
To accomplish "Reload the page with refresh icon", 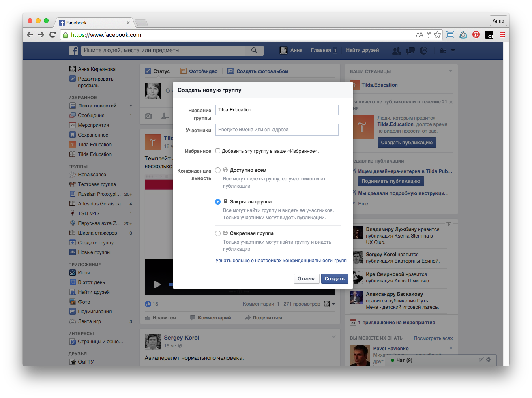I will (52, 35).
